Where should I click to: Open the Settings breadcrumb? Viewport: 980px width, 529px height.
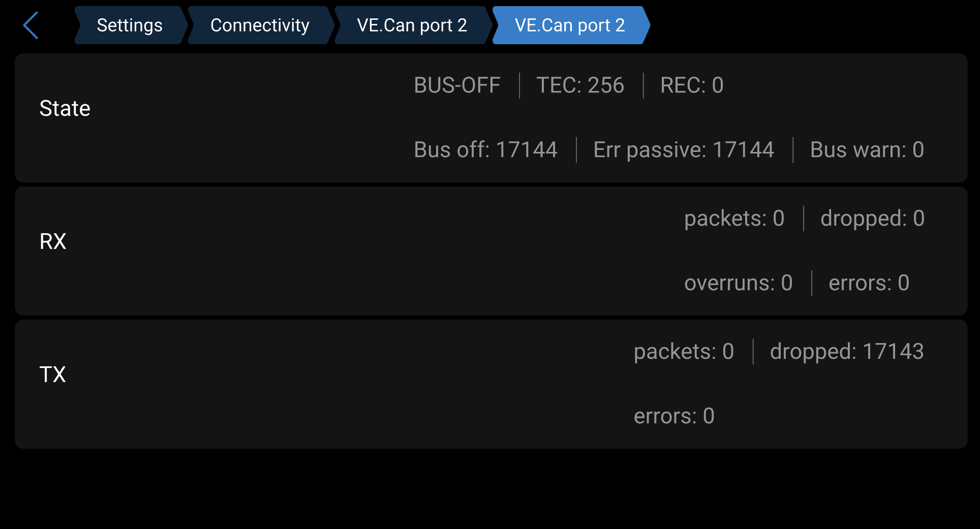130,25
